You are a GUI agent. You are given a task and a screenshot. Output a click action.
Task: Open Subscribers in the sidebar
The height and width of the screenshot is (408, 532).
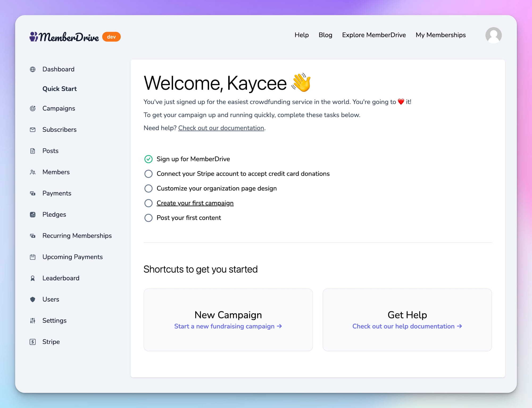(60, 130)
